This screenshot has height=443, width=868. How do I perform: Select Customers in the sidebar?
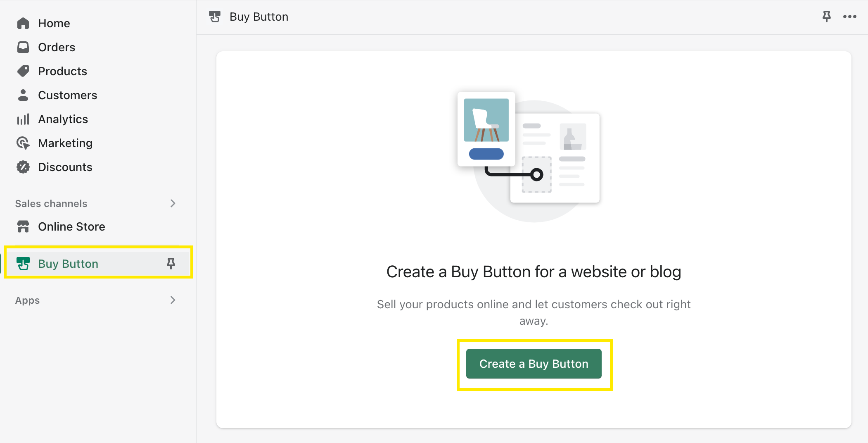pyautogui.click(x=68, y=95)
